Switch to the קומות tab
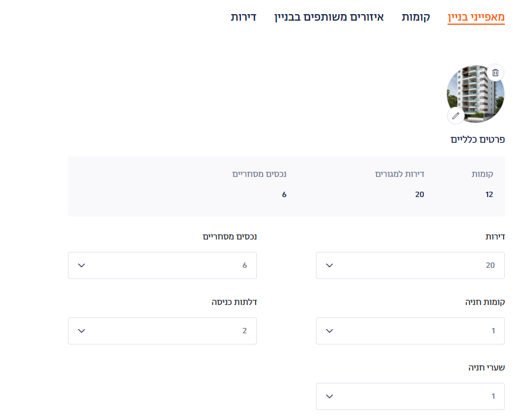Screen dimensions: 532x420 tap(416, 17)
